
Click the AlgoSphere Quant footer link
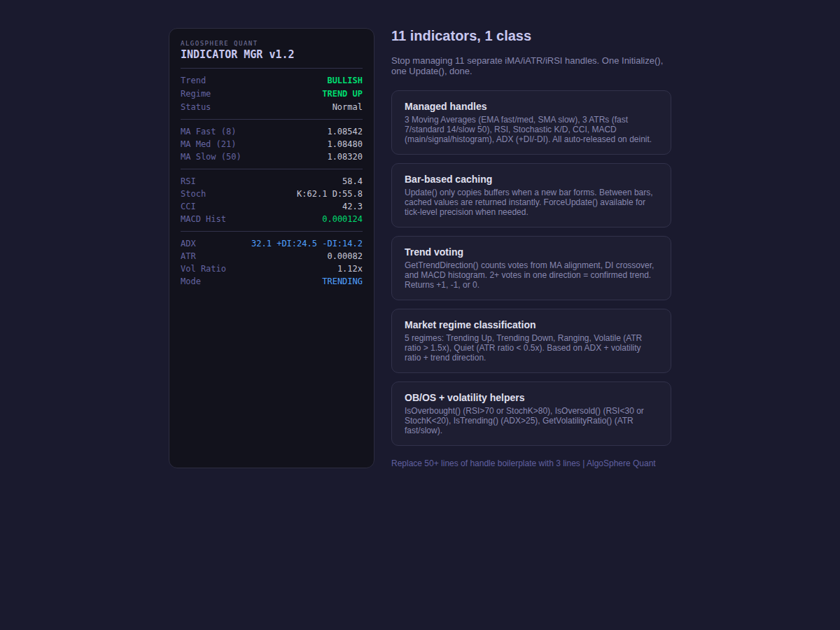621,463
